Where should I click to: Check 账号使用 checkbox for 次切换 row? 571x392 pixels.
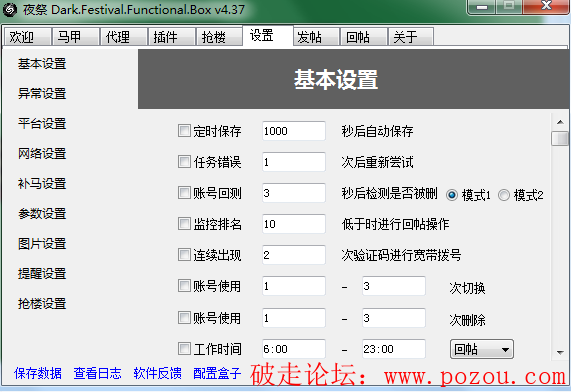coord(184,286)
